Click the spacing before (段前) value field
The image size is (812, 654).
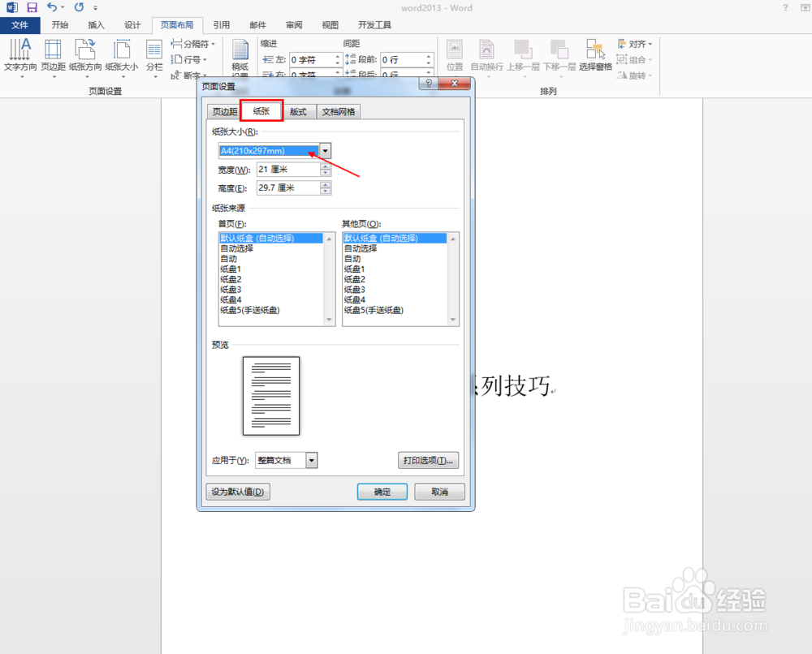403,60
